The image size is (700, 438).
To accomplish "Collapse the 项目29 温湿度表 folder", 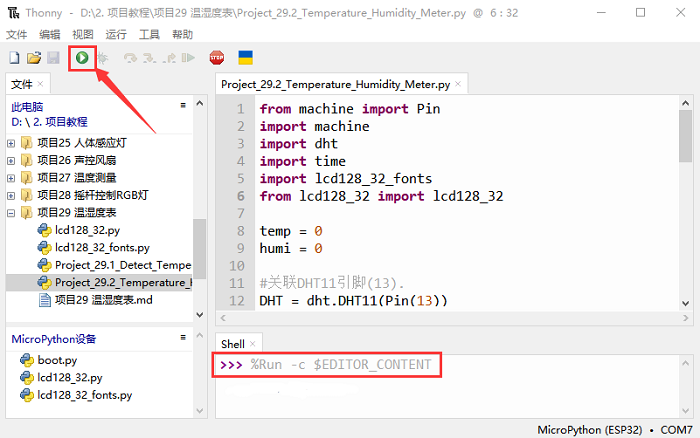I will [x=11, y=213].
